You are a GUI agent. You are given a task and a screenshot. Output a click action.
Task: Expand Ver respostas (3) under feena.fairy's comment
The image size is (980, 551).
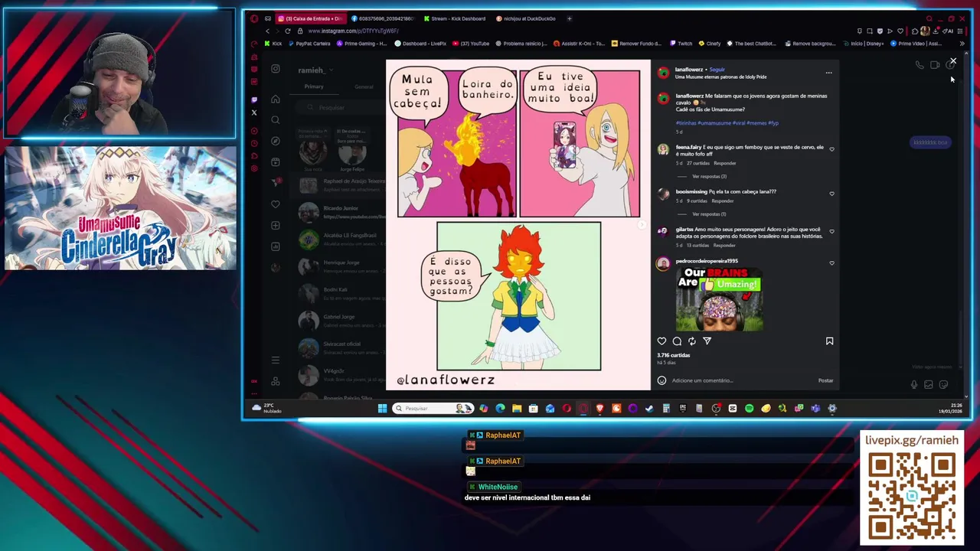tap(709, 177)
